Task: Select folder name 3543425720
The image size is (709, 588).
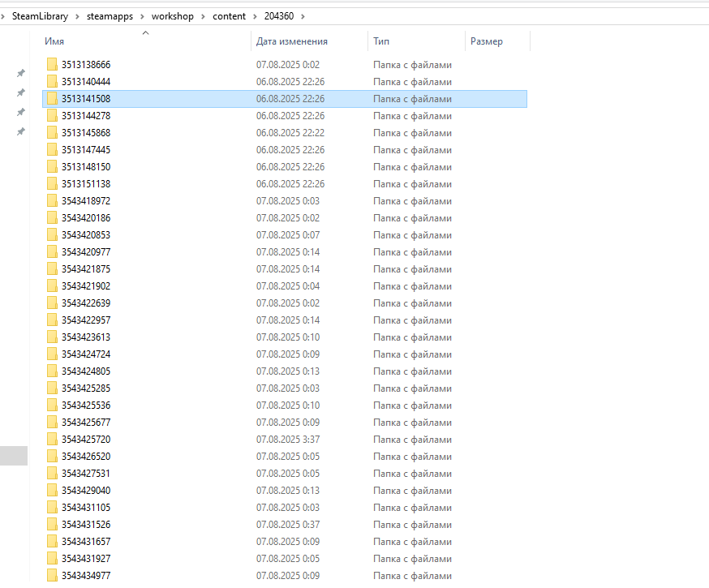Action: click(x=86, y=440)
